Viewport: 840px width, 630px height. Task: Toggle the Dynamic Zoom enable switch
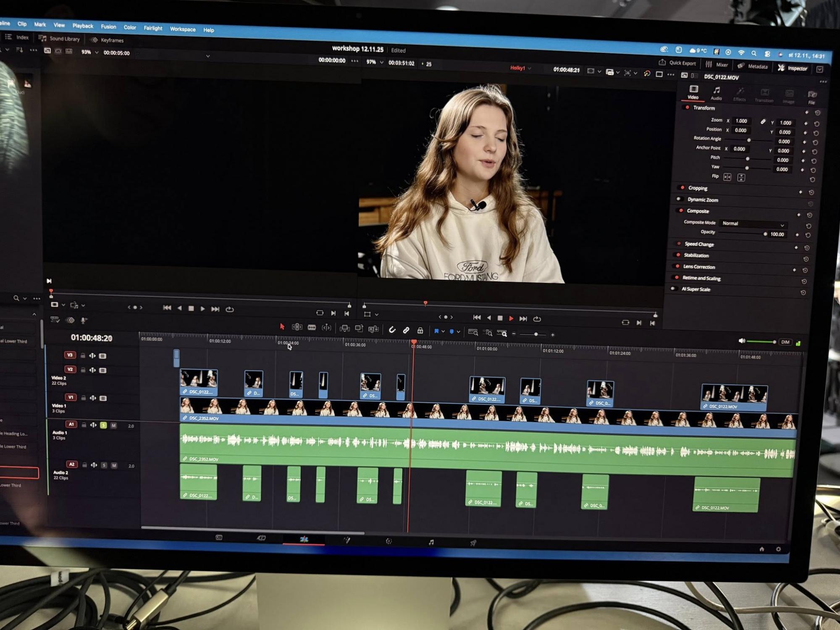(x=679, y=199)
